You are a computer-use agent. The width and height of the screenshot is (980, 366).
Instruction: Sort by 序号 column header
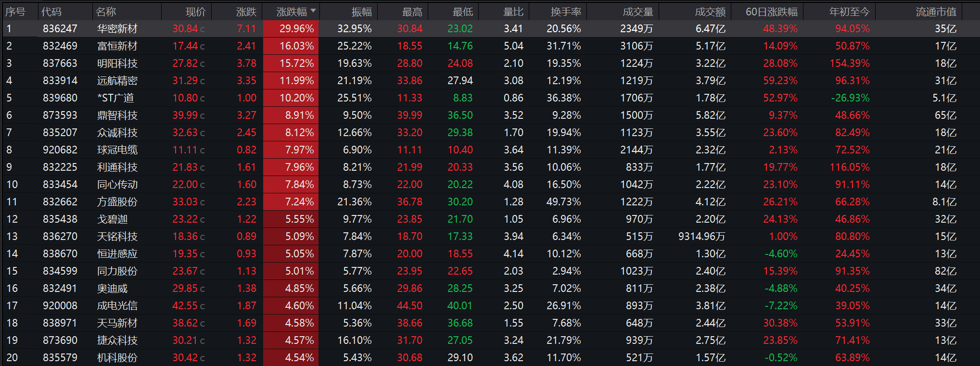[15, 12]
